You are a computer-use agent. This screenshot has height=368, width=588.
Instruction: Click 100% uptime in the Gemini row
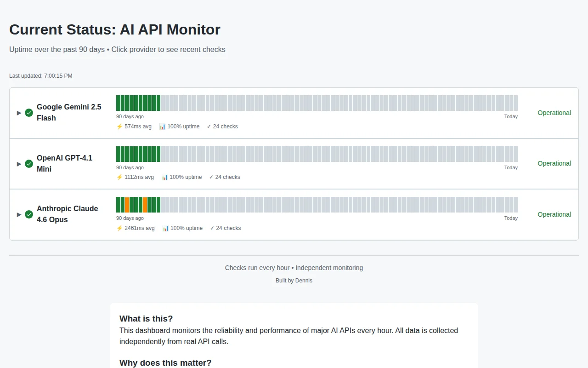pos(183,126)
